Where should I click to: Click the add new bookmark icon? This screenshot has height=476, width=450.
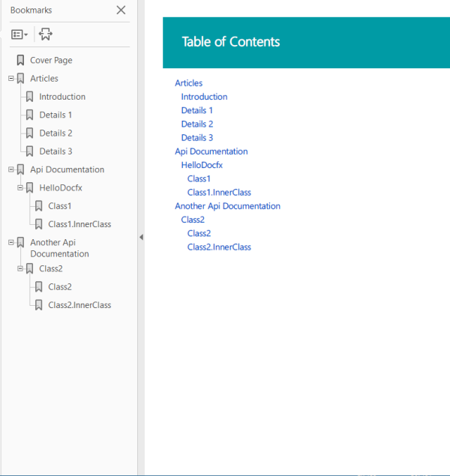click(x=46, y=34)
